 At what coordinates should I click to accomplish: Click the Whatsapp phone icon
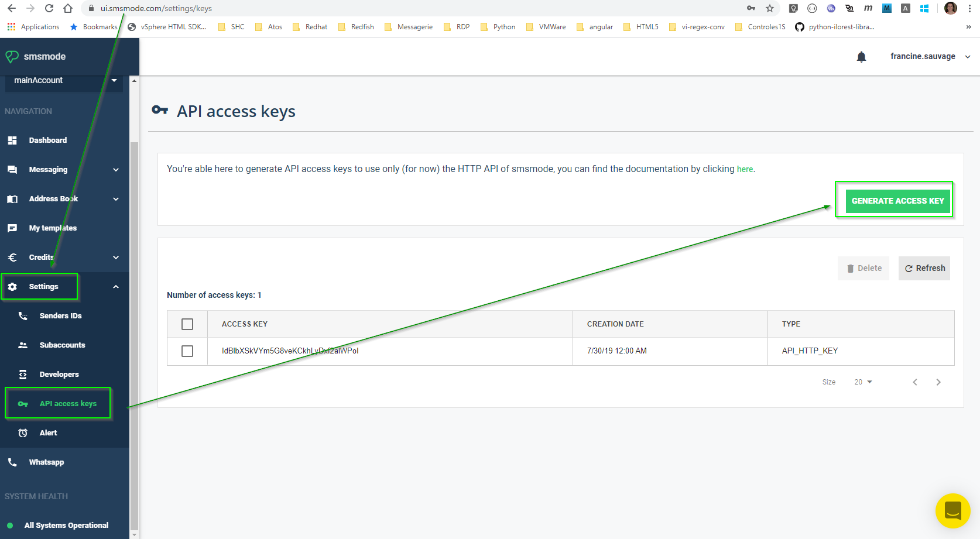12,462
